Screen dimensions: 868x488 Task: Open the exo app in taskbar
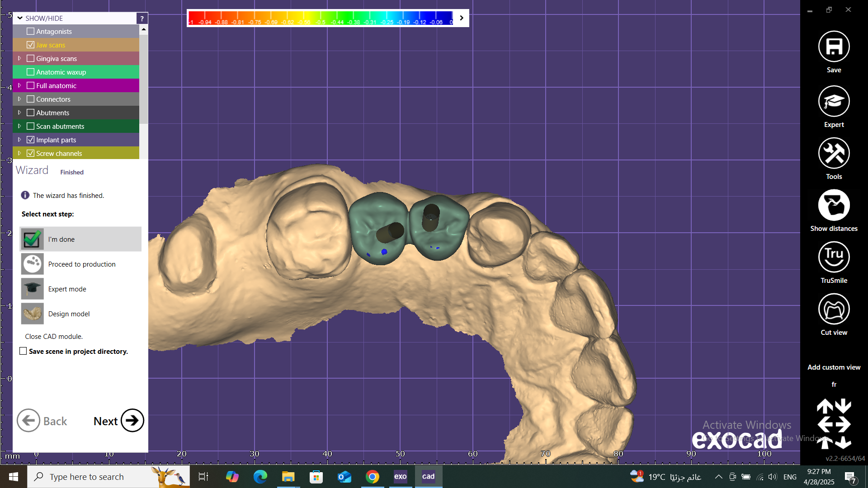point(400,476)
